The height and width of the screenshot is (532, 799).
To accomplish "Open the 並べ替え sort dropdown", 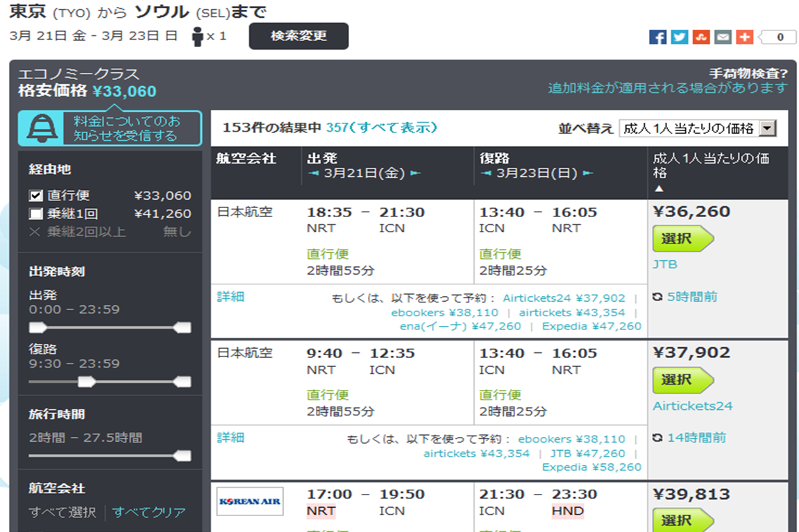I will pyautogui.click(x=698, y=128).
